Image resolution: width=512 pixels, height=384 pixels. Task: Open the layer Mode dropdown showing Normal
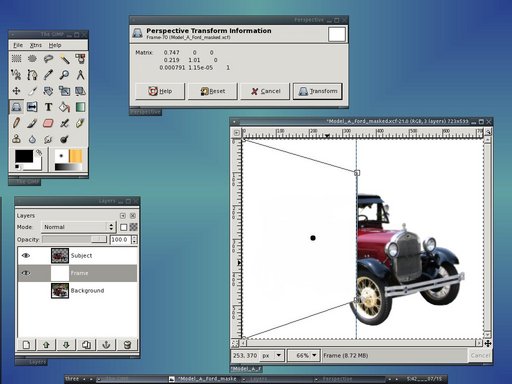tap(78, 227)
